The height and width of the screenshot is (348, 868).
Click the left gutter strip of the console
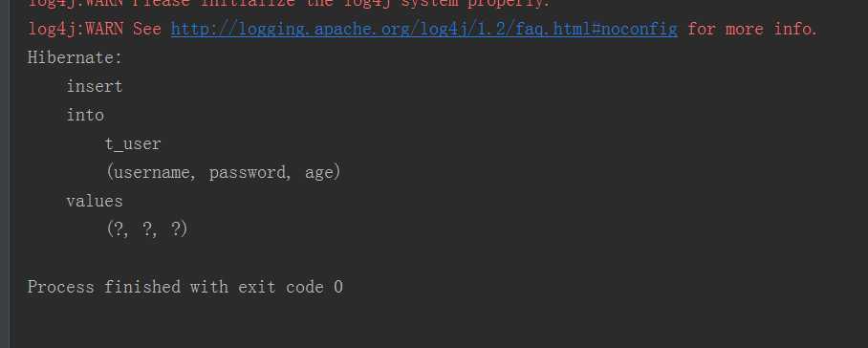click(x=5, y=174)
